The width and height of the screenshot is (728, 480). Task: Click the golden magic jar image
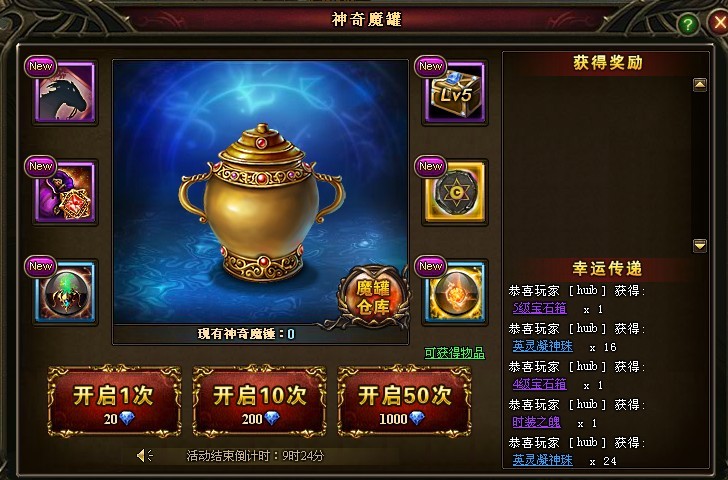click(260, 202)
